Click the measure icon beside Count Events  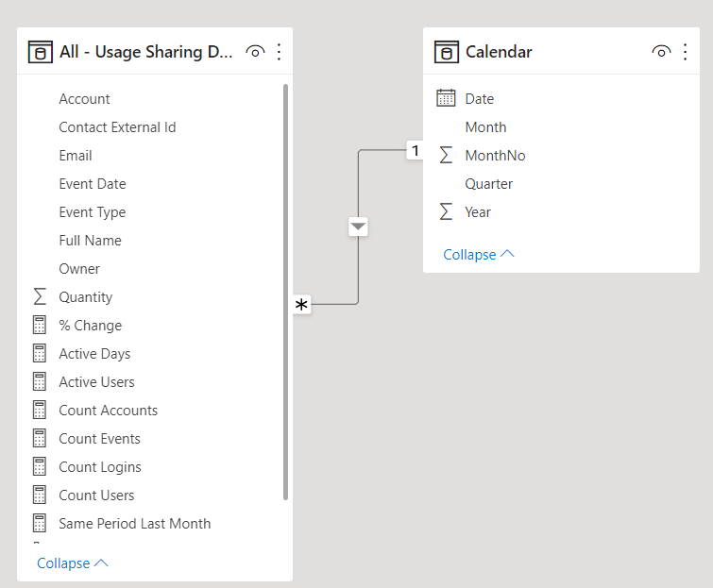(40, 439)
